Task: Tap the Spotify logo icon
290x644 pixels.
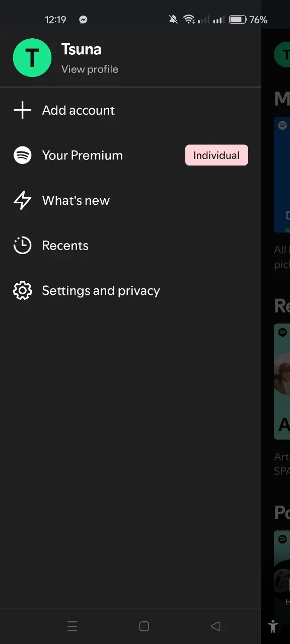Action: [22, 155]
